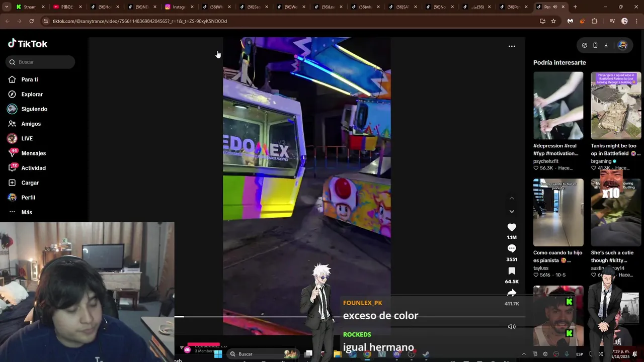Close the active TikTok tab
Screen dimensions: 644x362
pos(563,7)
